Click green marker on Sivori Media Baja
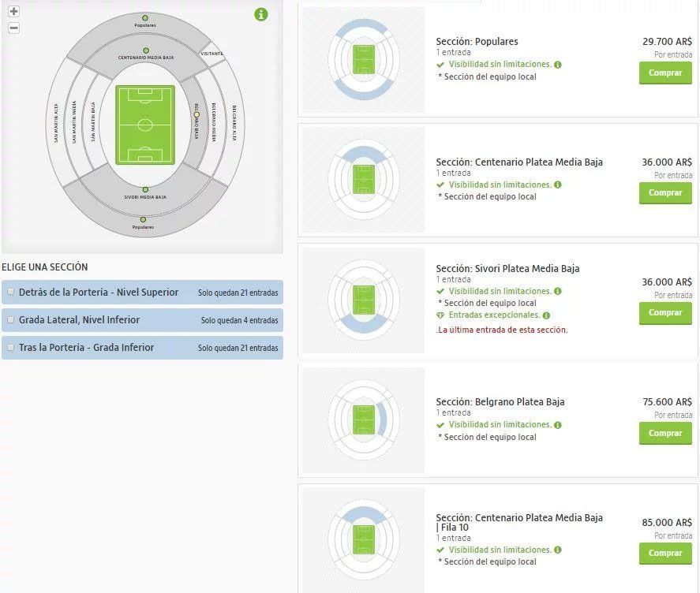The height and width of the screenshot is (593, 700). pos(145,190)
